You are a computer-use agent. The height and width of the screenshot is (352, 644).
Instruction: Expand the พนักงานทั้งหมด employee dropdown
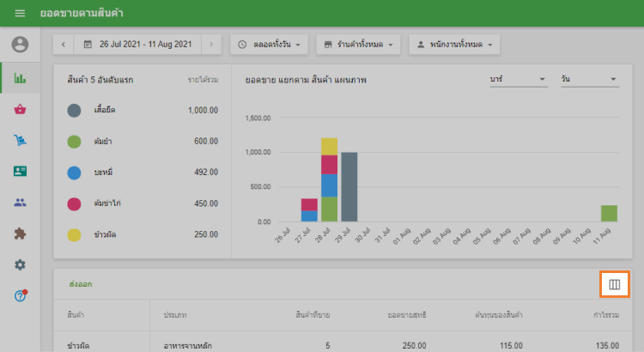pyautogui.click(x=453, y=44)
